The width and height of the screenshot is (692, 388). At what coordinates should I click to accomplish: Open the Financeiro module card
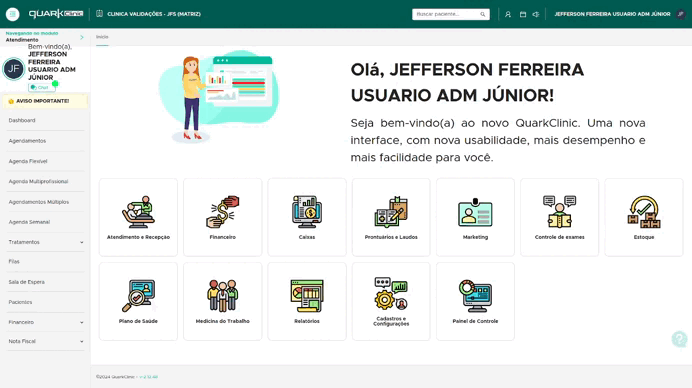222,217
